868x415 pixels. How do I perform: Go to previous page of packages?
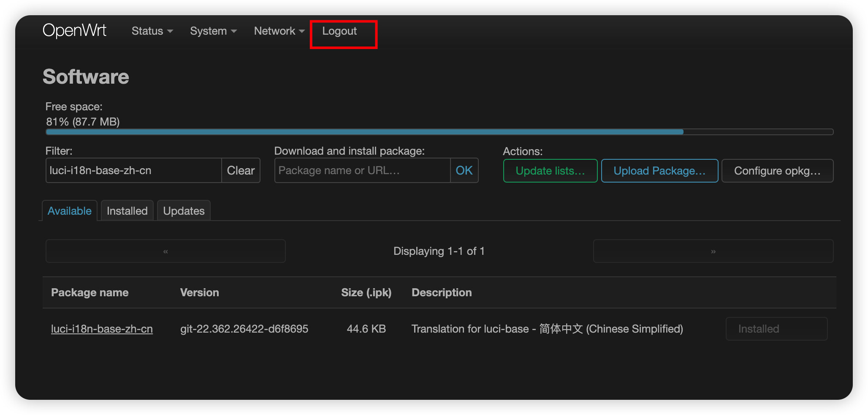click(x=165, y=251)
